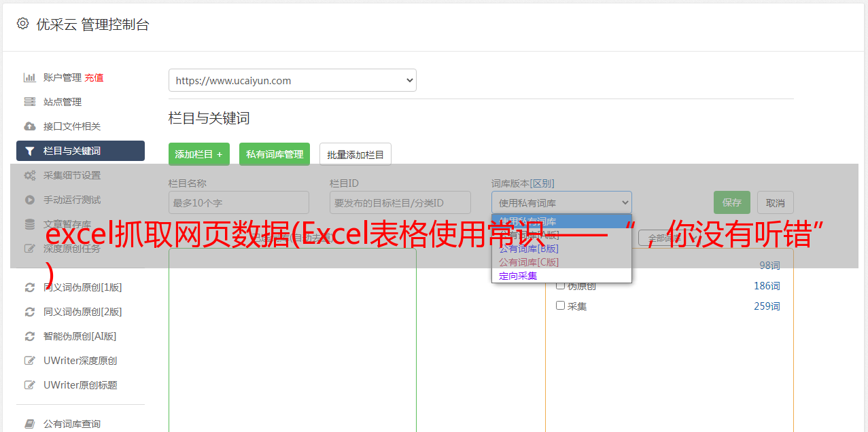
Task: Click the 259词 count
Action: pyautogui.click(x=767, y=306)
